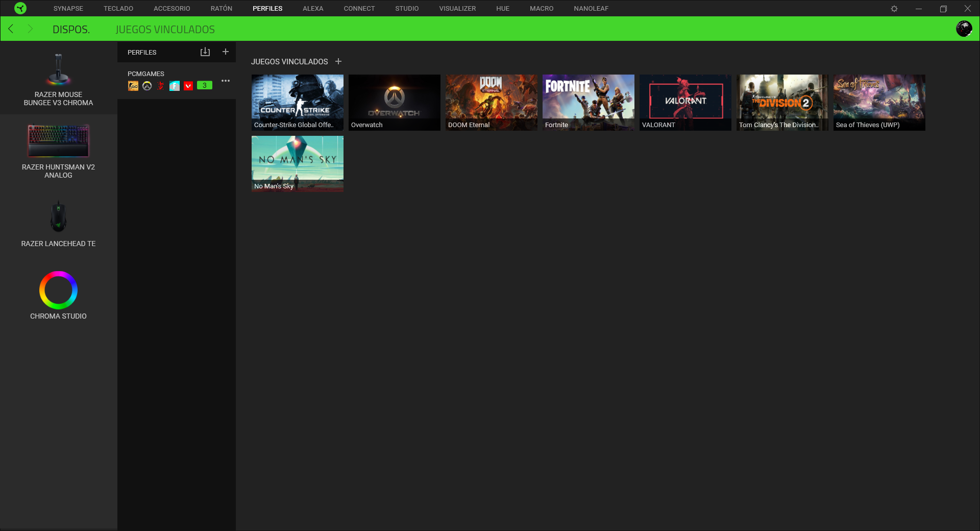The height and width of the screenshot is (531, 980).
Task: Click the Razer logo icon
Action: [x=20, y=8]
